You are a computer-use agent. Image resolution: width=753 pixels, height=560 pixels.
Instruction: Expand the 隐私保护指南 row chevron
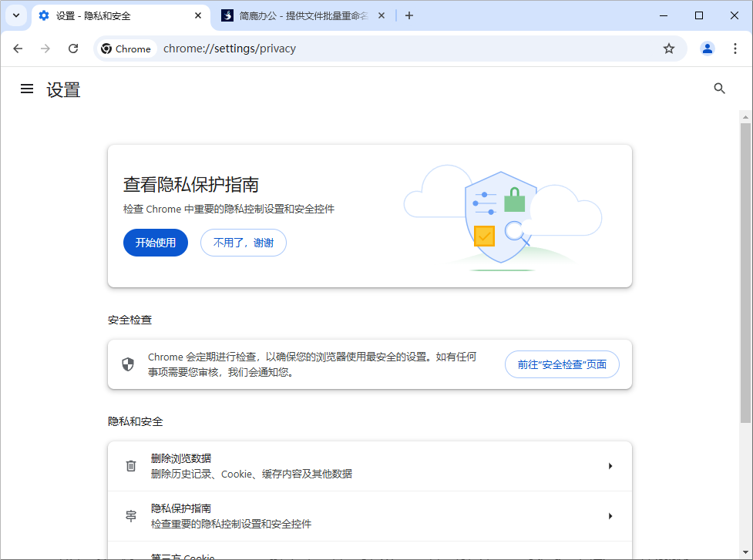click(x=610, y=516)
